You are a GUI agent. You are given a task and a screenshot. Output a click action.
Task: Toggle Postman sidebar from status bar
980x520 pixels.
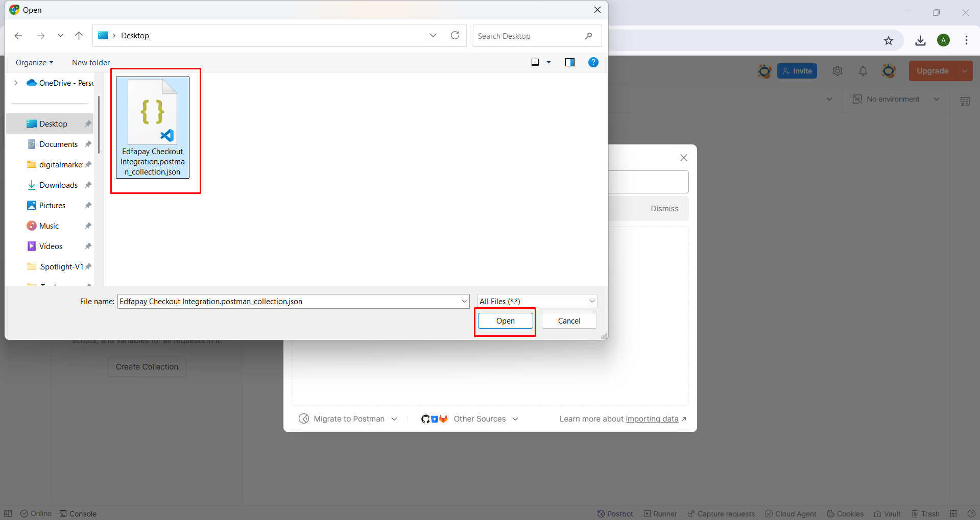[8, 514]
